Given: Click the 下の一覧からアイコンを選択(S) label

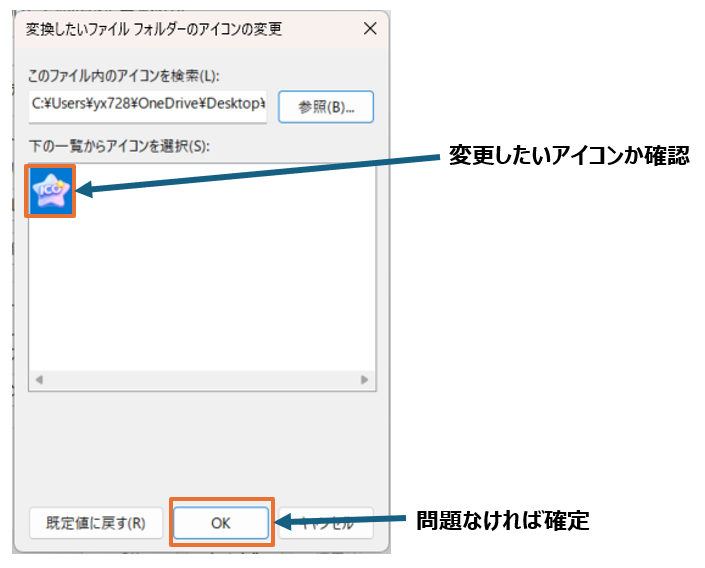Looking at the screenshot, I should click(118, 146).
